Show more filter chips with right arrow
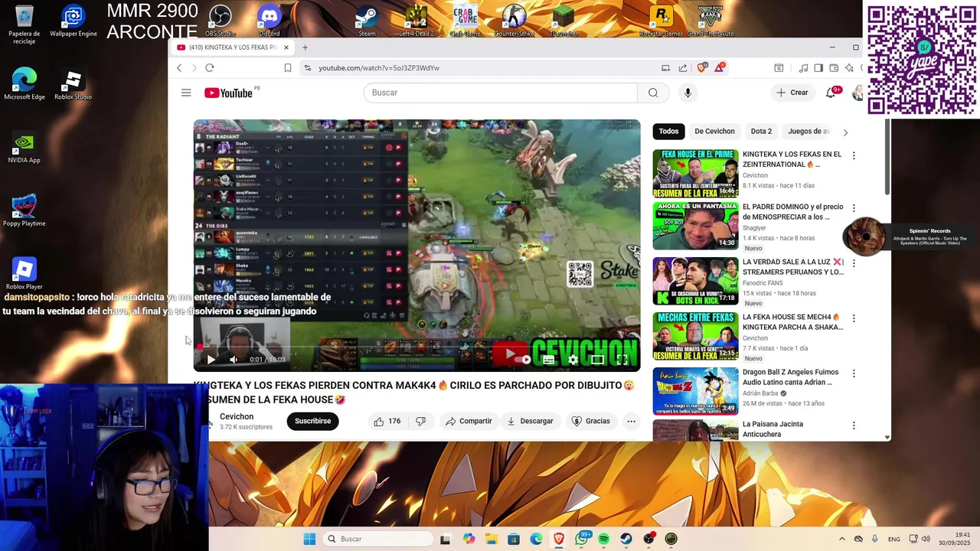The image size is (980, 551). [845, 132]
